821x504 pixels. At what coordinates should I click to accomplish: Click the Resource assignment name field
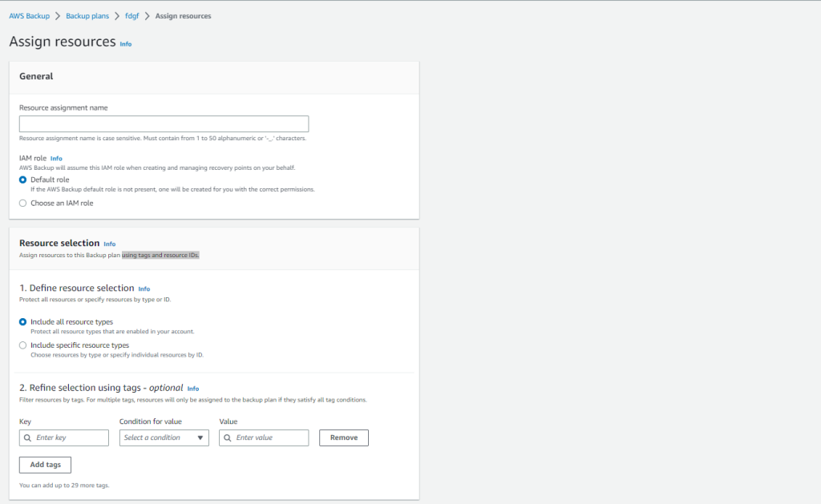(x=164, y=124)
